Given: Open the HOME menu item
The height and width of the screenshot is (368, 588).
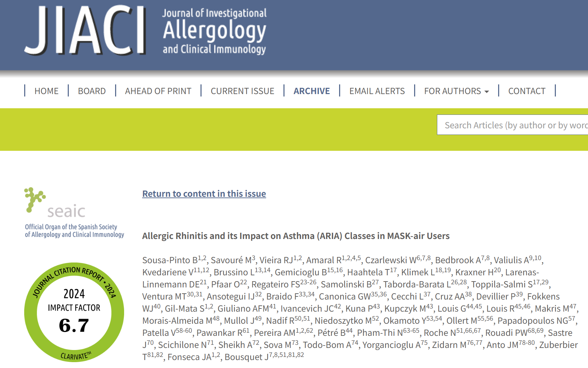Looking at the screenshot, I should (x=46, y=91).
